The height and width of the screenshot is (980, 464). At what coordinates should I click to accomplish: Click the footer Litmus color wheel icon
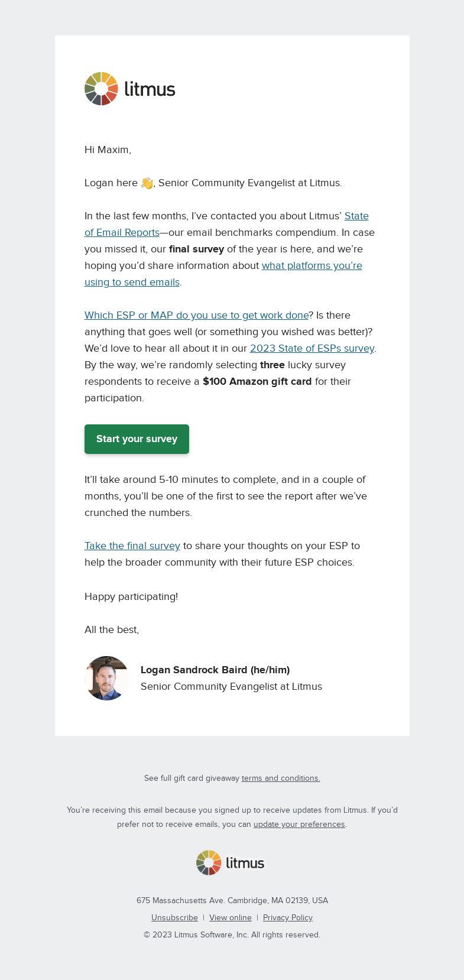pos(209,863)
